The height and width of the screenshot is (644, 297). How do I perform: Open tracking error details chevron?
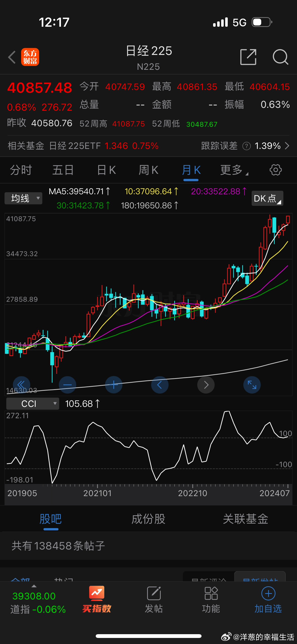click(287, 146)
